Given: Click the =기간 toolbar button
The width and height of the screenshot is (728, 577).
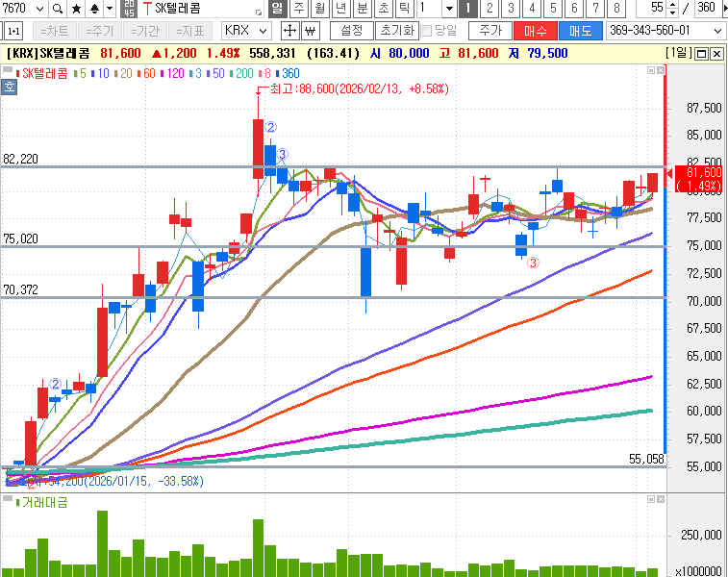Looking at the screenshot, I should pos(145,31).
